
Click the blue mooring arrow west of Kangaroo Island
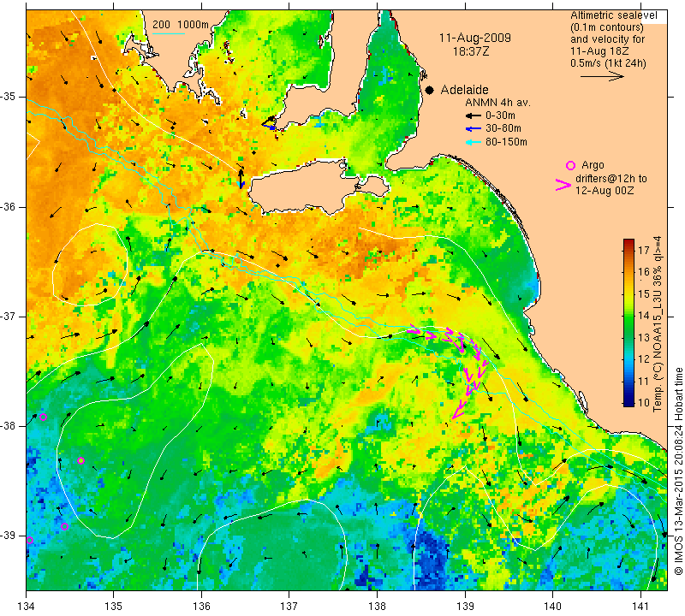pyautogui.click(x=242, y=185)
